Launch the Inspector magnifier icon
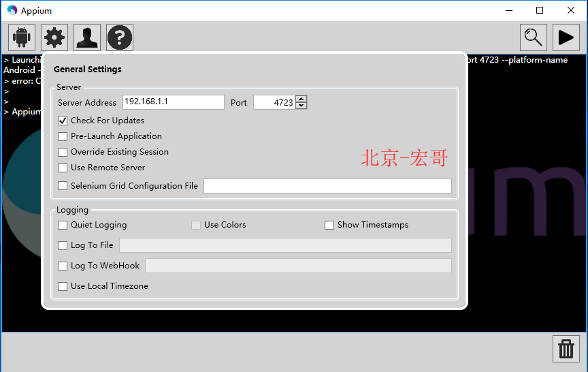The width and height of the screenshot is (588, 372). (534, 37)
